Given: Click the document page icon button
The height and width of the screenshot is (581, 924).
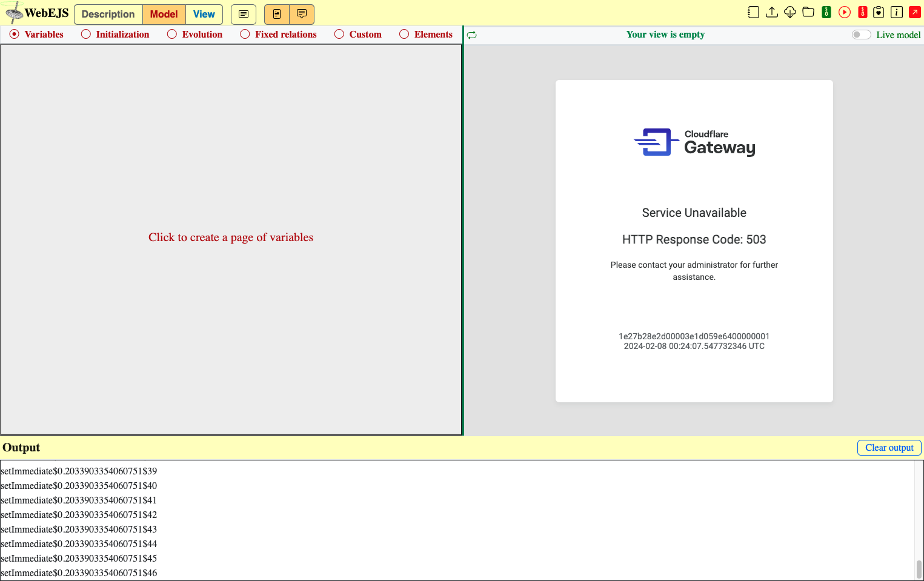Looking at the screenshot, I should tap(277, 14).
